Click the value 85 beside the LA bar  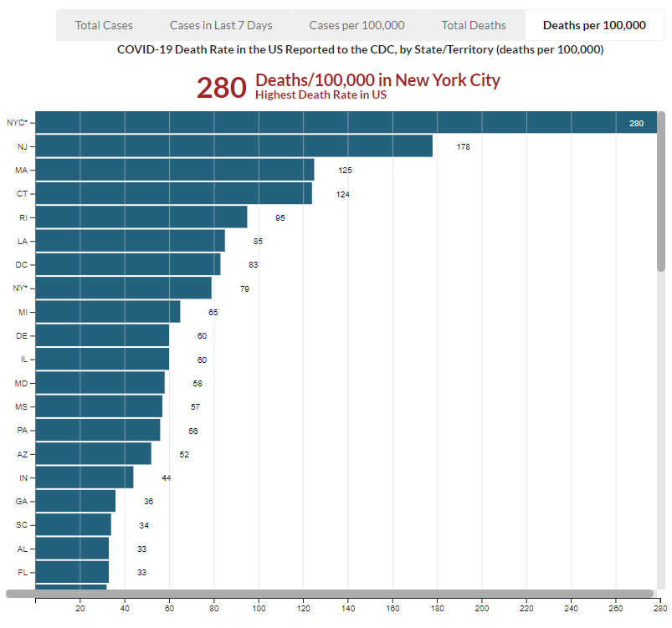(x=258, y=242)
